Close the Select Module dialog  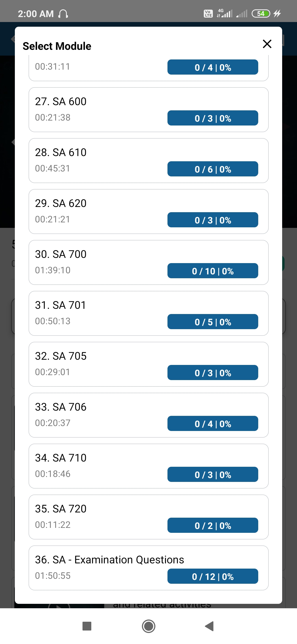(x=267, y=44)
